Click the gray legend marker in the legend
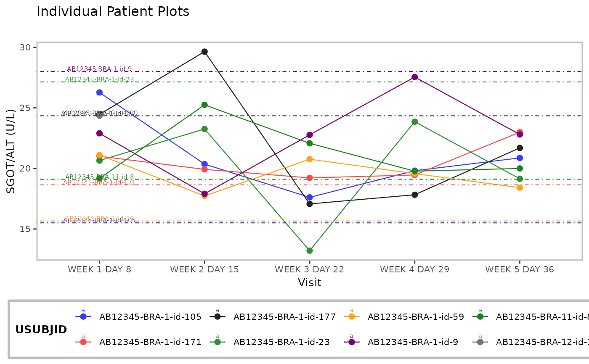The height and width of the screenshot is (364, 589). click(480, 342)
